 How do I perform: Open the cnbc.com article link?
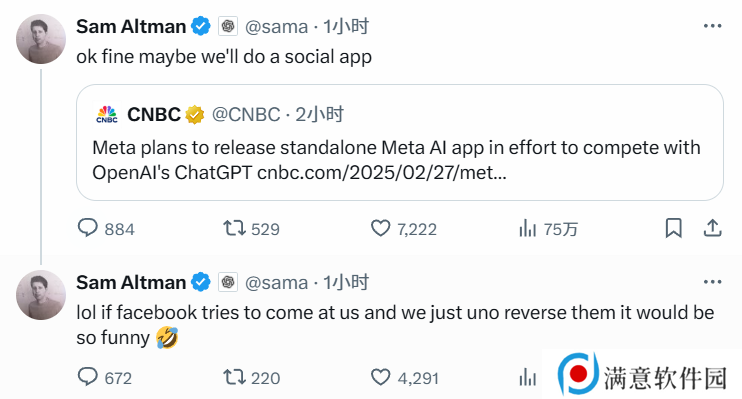point(381,173)
